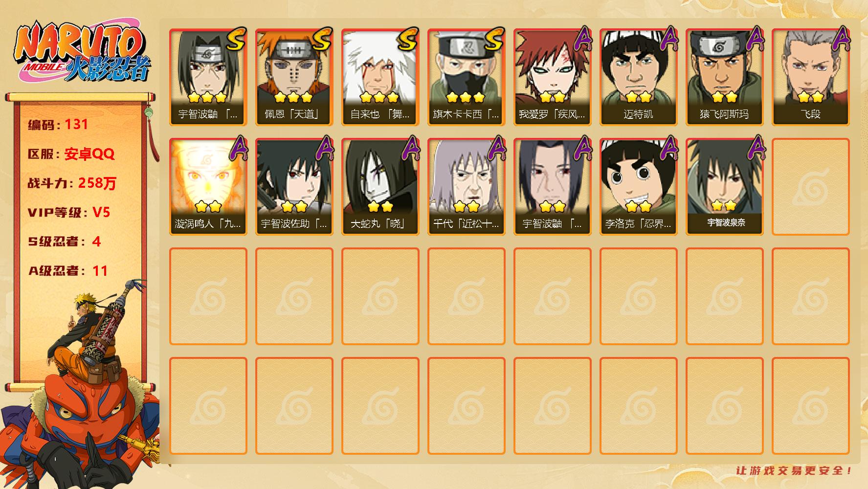Open the 猿飞阿斯玛 ninja card
This screenshot has width=868, height=489.
(724, 77)
